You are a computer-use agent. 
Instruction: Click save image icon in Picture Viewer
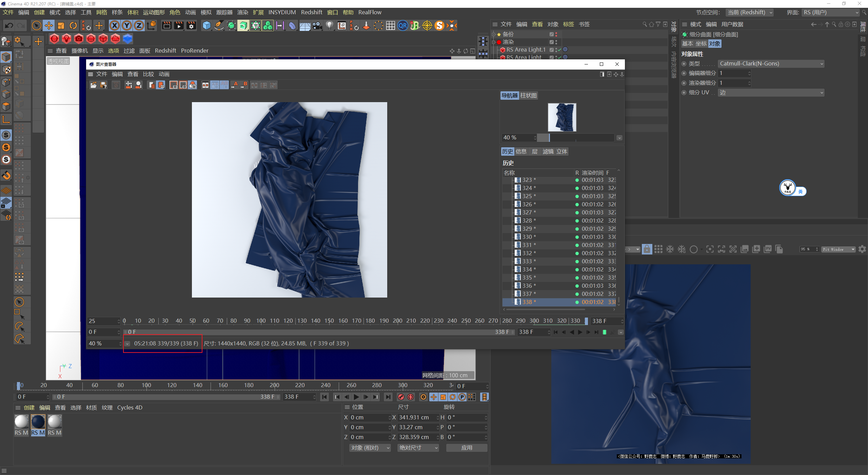103,85
